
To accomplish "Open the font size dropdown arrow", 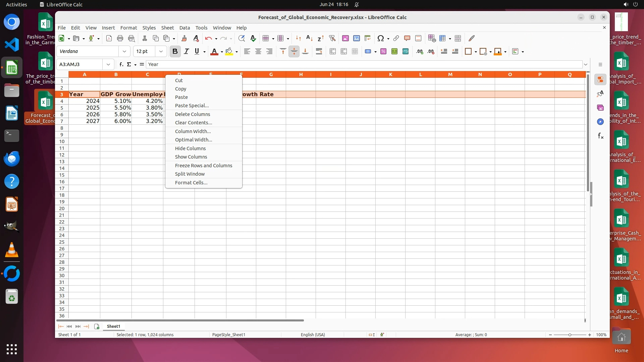I will (x=161, y=51).
